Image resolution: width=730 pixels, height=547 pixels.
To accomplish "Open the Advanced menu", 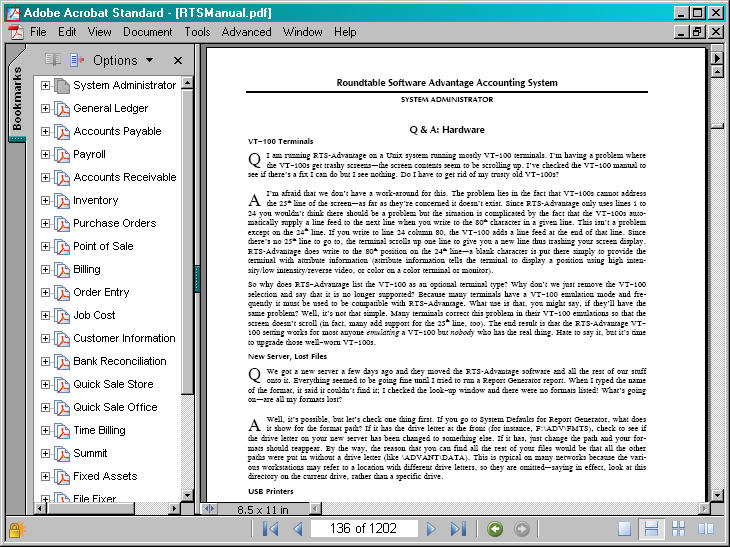I will 246,32.
